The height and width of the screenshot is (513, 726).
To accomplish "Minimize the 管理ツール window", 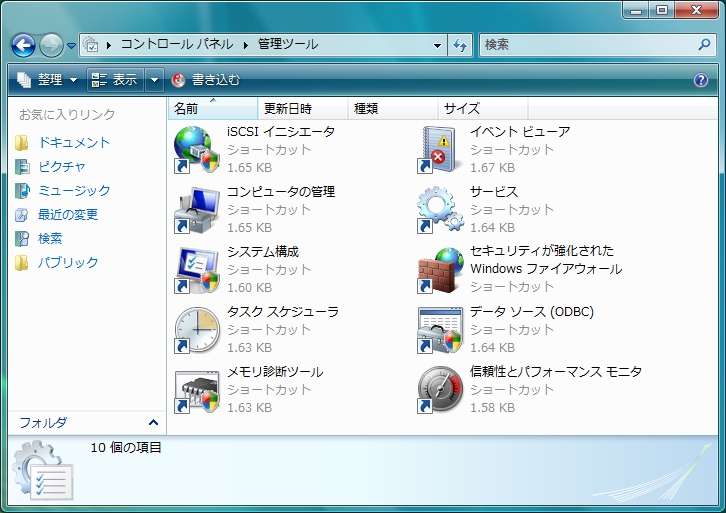I will pyautogui.click(x=636, y=10).
